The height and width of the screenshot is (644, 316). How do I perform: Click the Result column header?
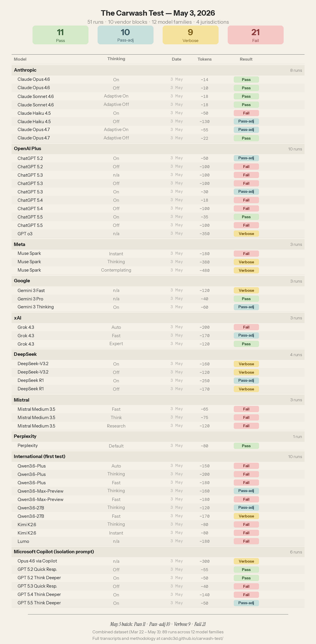(246, 59)
